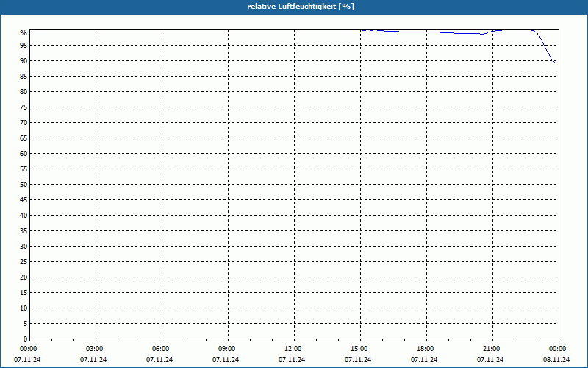Click the 08.11.24 date label
The image size is (588, 368).
(556, 360)
